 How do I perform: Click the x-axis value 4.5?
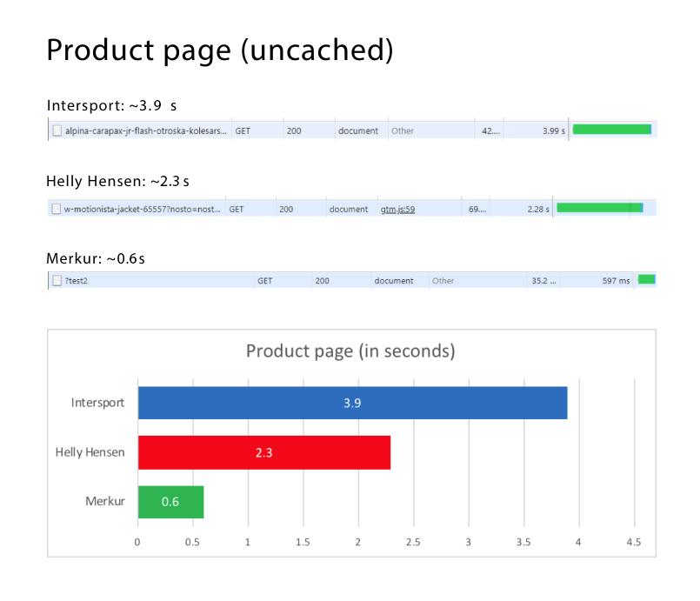point(634,542)
